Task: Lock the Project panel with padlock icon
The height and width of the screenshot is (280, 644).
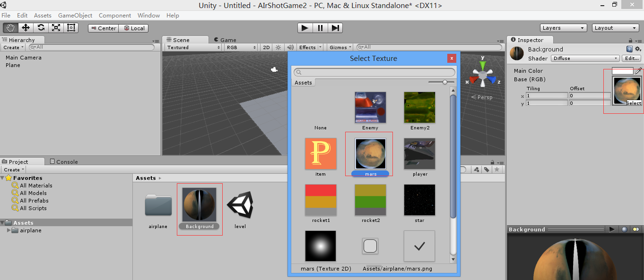Action: (x=493, y=162)
